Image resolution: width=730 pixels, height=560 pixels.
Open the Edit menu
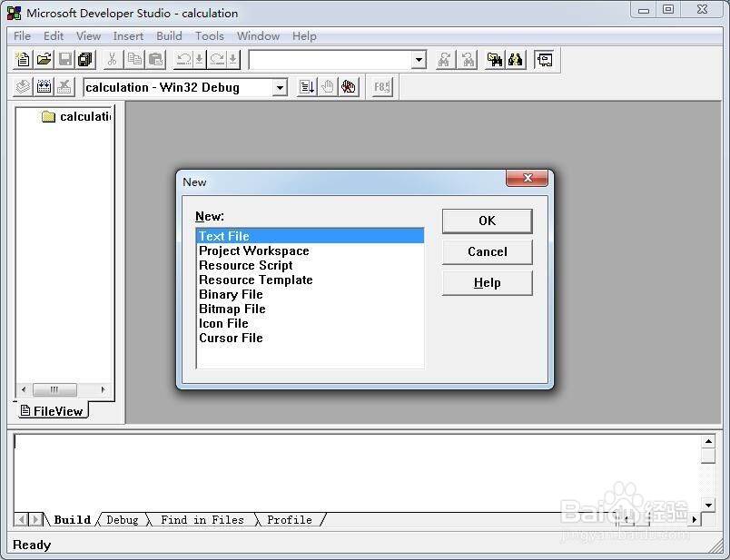pyautogui.click(x=54, y=35)
